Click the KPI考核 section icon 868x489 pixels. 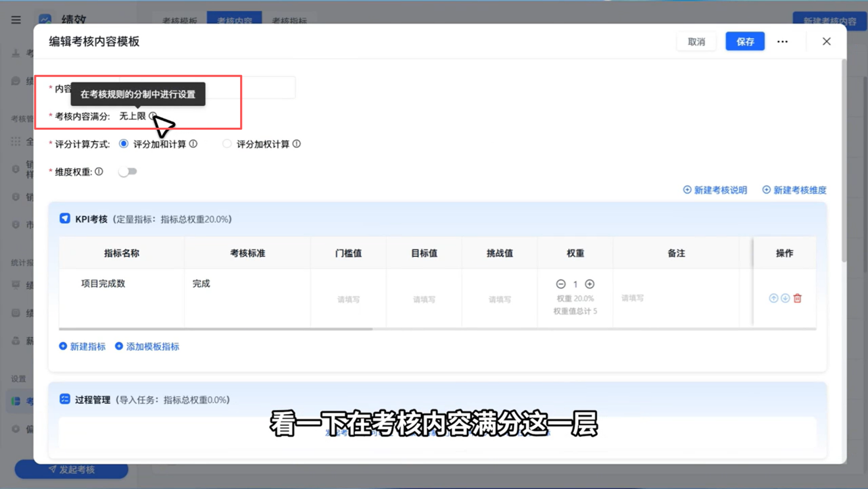(64, 219)
